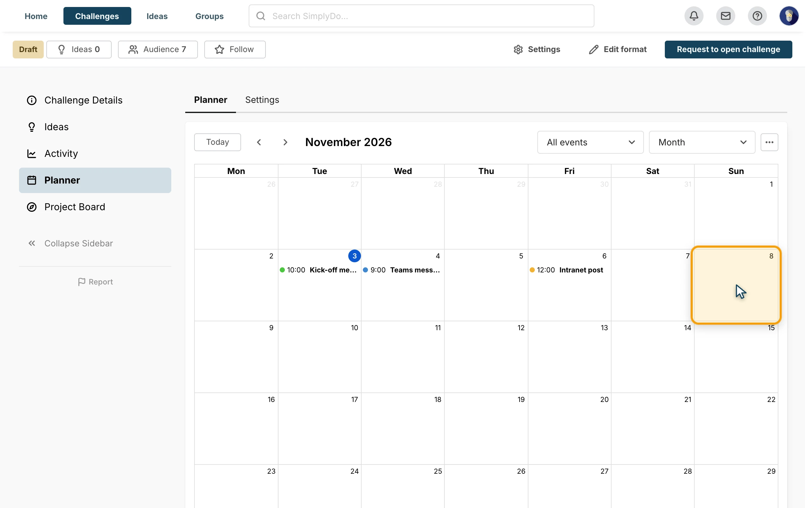Open Activity in the sidebar
Viewport: 812px width, 508px height.
point(95,153)
